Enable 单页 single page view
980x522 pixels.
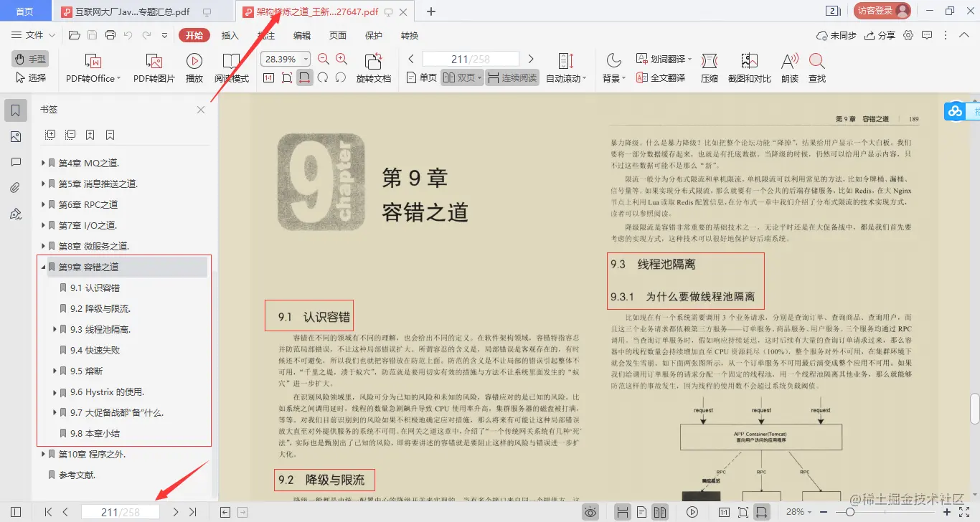[x=421, y=79]
